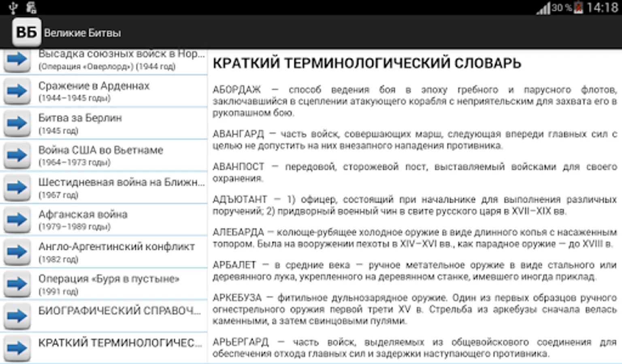
Task: Tap the (1964–1973 годы) subtitle
Action: coord(75,162)
